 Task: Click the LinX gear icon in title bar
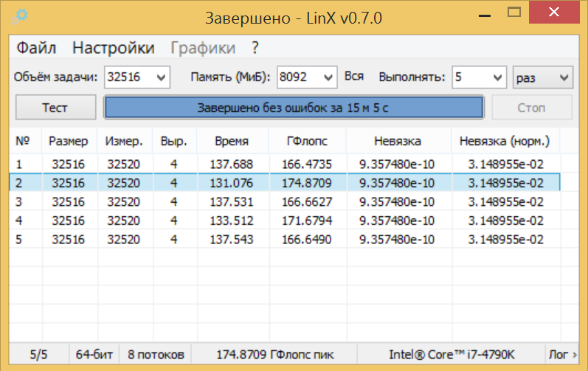point(19,16)
